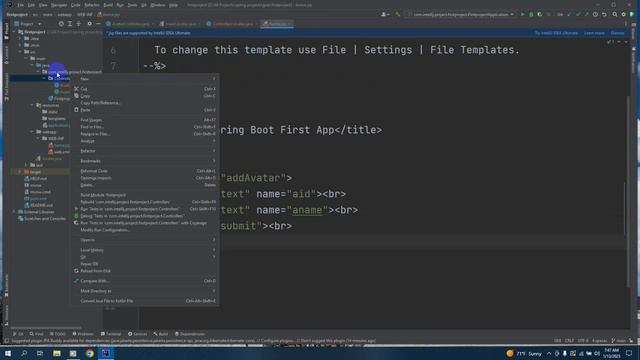The width and height of the screenshot is (640, 360).
Task: Choose Delete in context menu
Action: coord(145,185)
